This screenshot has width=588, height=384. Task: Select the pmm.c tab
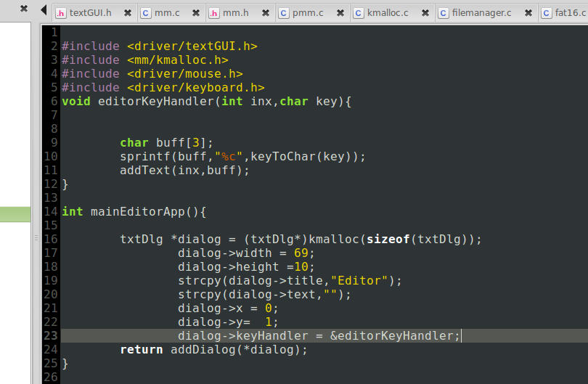308,13
